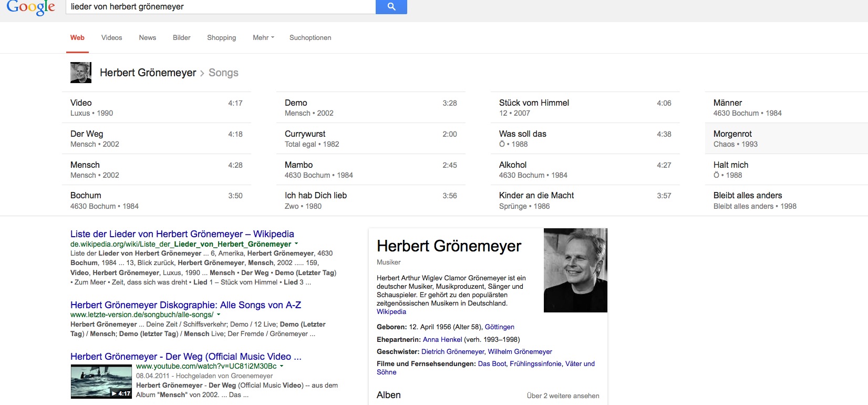
Task: Select the song 'Video' from Luxus 1990
Action: click(157, 107)
